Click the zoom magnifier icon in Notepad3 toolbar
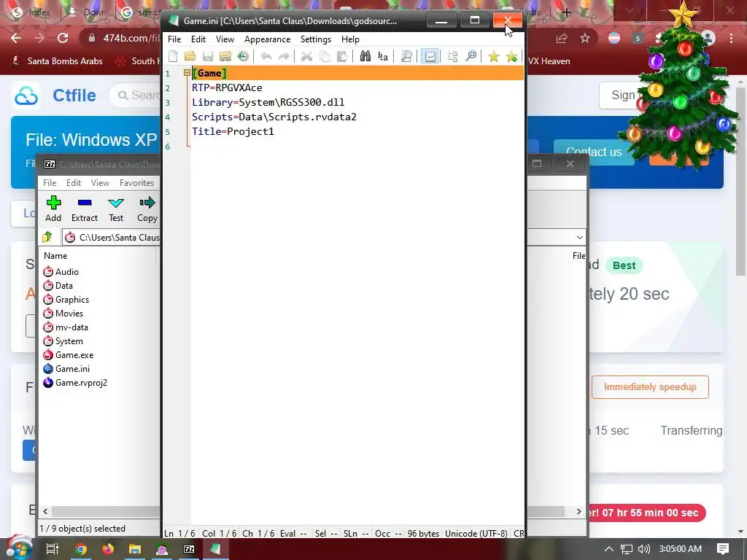 pos(471,57)
